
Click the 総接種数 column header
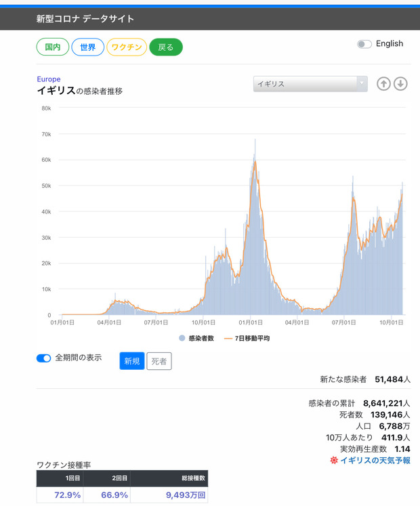(x=193, y=478)
